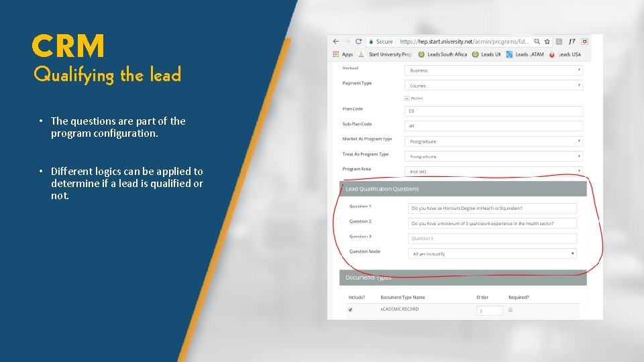Click the Sub-Plan Code input field
Screen dimensions: 644x362
pos(494,126)
